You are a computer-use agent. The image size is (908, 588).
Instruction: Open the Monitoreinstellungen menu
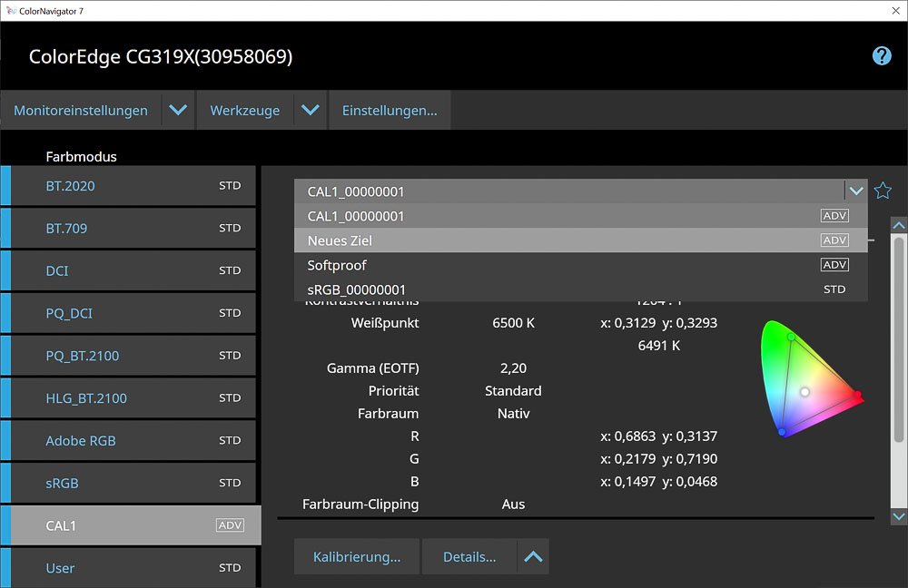81,110
